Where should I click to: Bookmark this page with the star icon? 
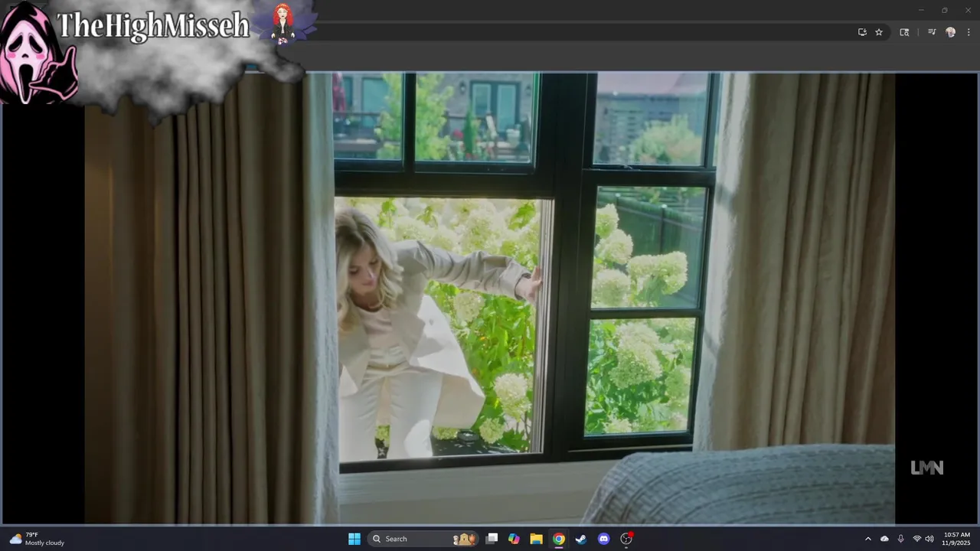coord(879,32)
